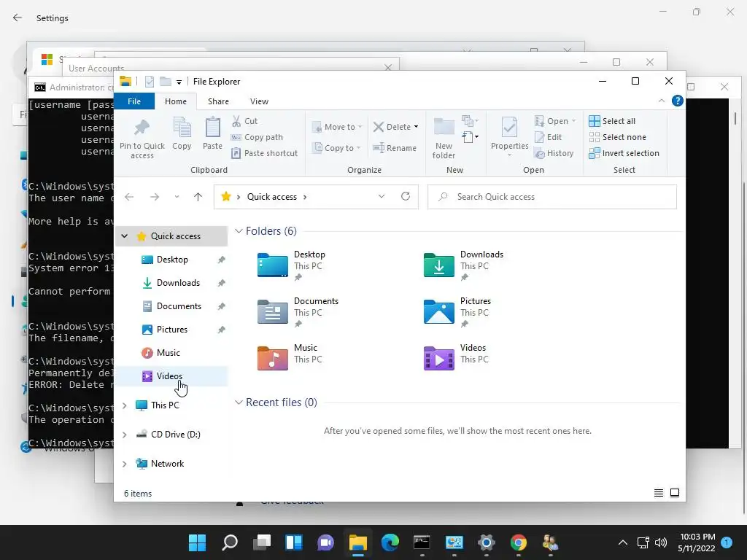Click the Properties quick toolbar icon
The height and width of the screenshot is (560, 747).
(150, 82)
